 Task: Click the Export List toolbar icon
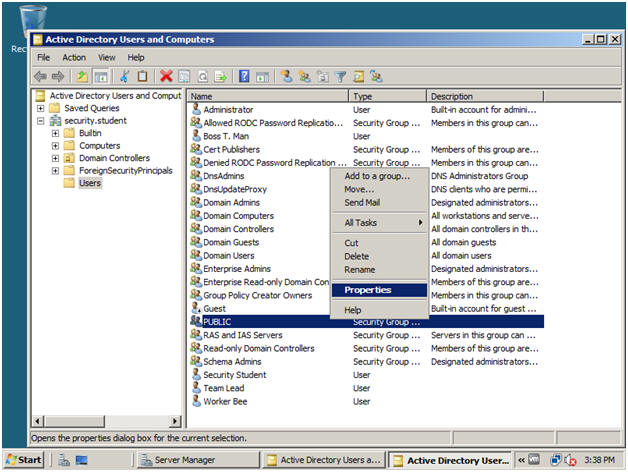221,76
